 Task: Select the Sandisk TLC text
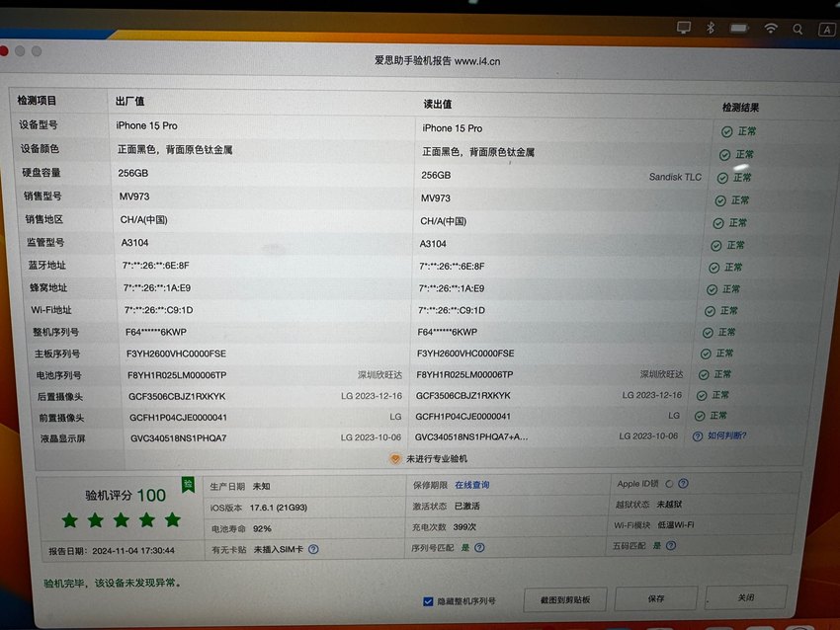click(675, 177)
